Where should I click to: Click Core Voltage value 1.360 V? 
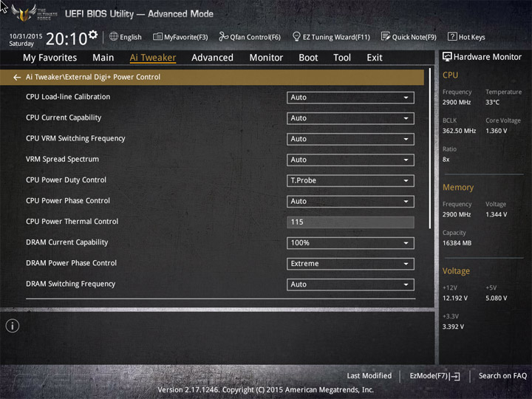496,131
